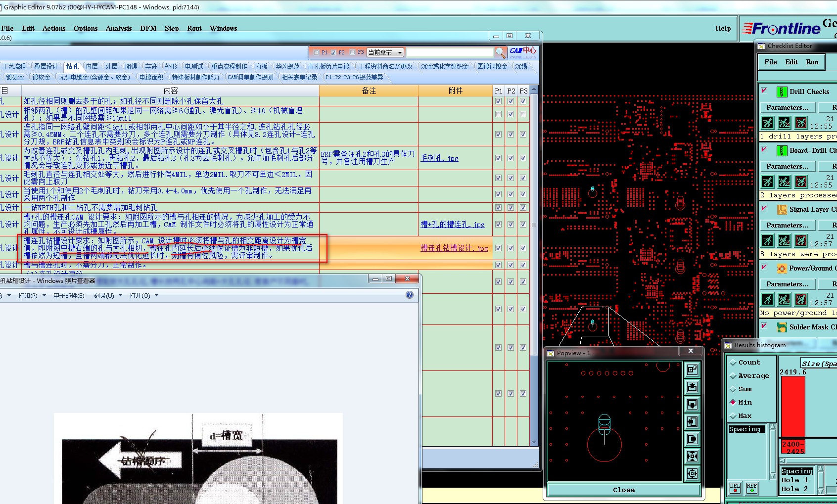The width and height of the screenshot is (837, 504).
Task: Click the first Popview toolbar icon
Action: click(692, 369)
